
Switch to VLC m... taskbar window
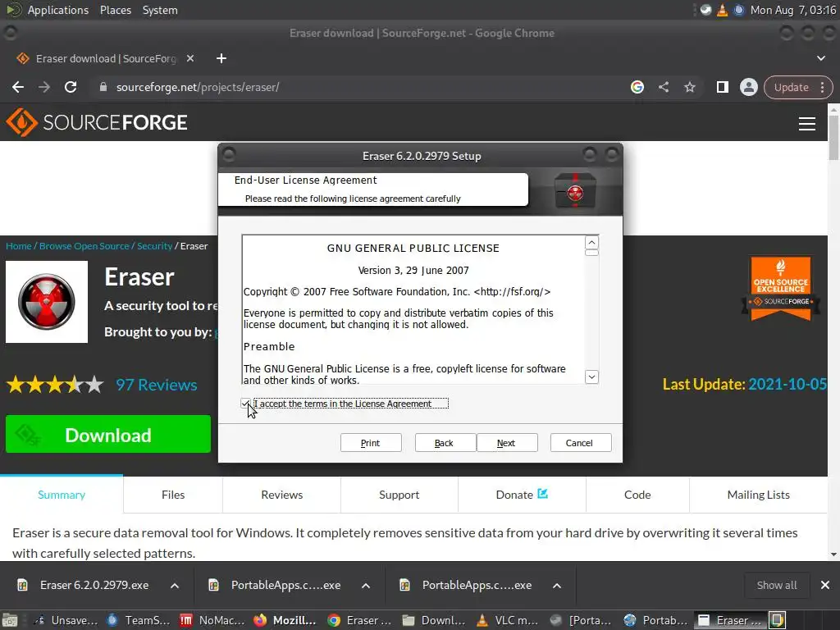(x=505, y=620)
